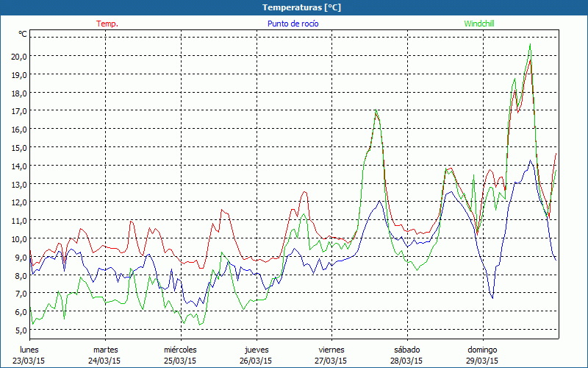Click the highest green Windchill peak on Sunday
The image size is (588, 368).
tap(530, 45)
